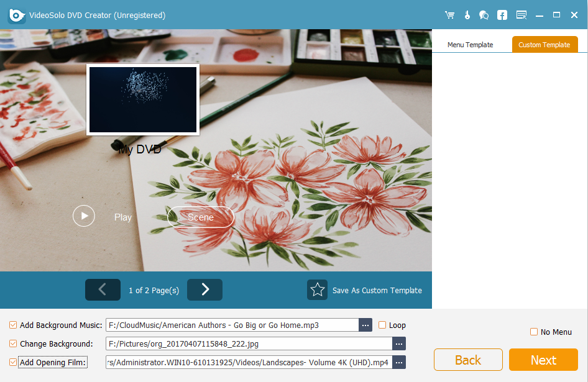Image resolution: width=588 pixels, height=382 pixels.
Task: Click the background image path field
Action: (x=249, y=343)
